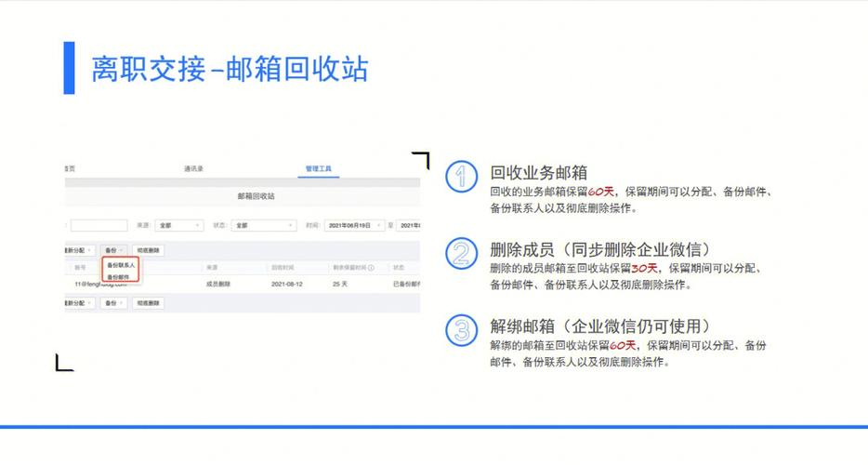The height and width of the screenshot is (465, 868).
Task: Select the 2021-08-12 recycle date cell
Action: 287,284
